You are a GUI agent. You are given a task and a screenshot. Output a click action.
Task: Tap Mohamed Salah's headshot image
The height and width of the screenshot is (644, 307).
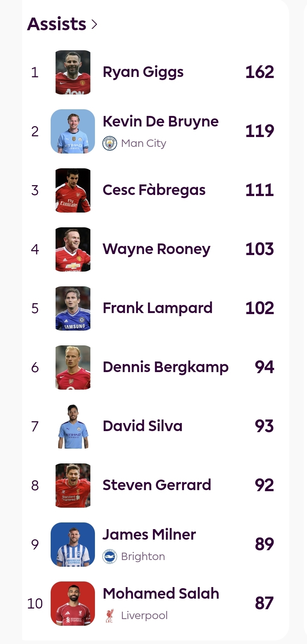point(73,604)
